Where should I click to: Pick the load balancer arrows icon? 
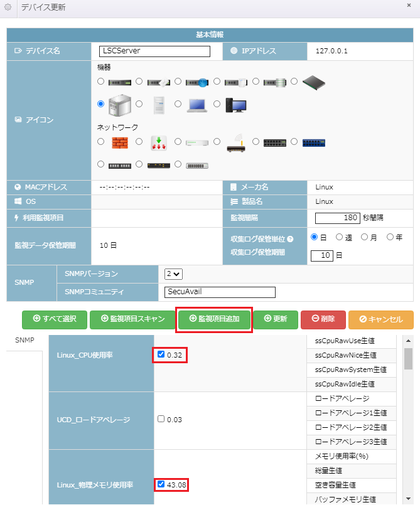159,142
